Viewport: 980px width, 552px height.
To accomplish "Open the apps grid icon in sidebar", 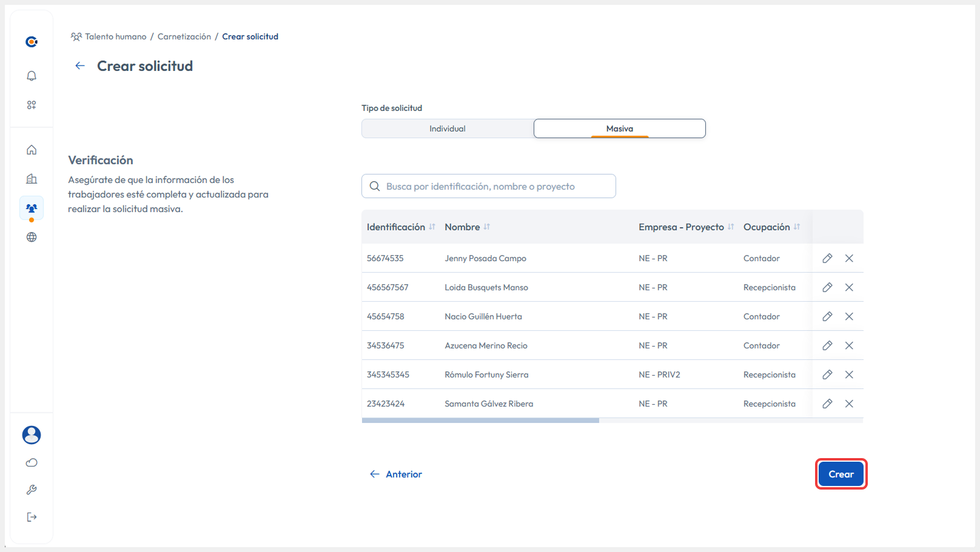I will (32, 105).
